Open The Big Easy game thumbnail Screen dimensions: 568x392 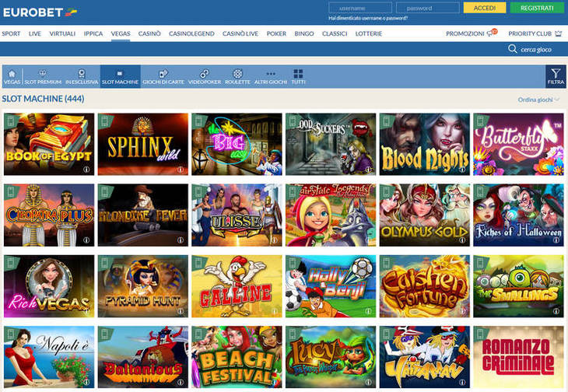[x=237, y=144]
